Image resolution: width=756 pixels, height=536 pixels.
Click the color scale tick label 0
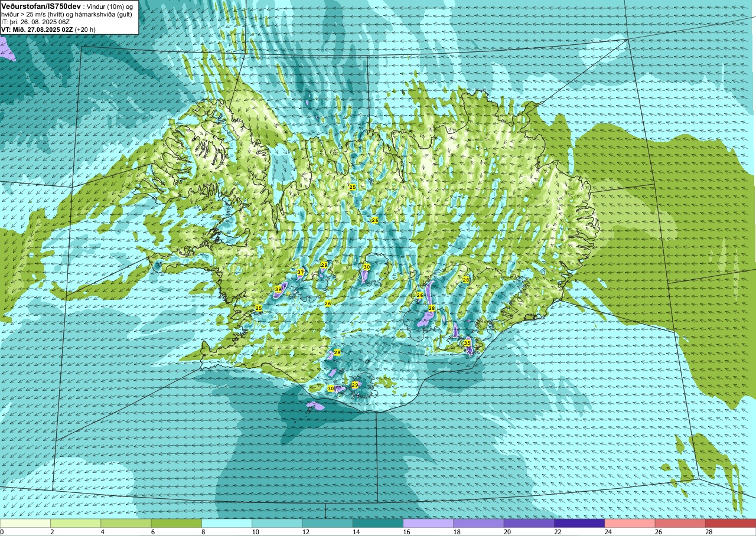point(2,532)
